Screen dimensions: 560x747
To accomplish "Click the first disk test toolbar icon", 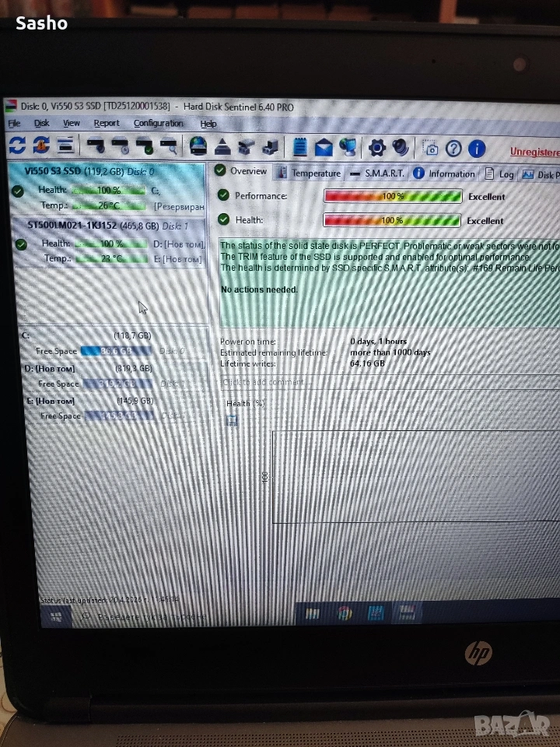I will 96,146.
